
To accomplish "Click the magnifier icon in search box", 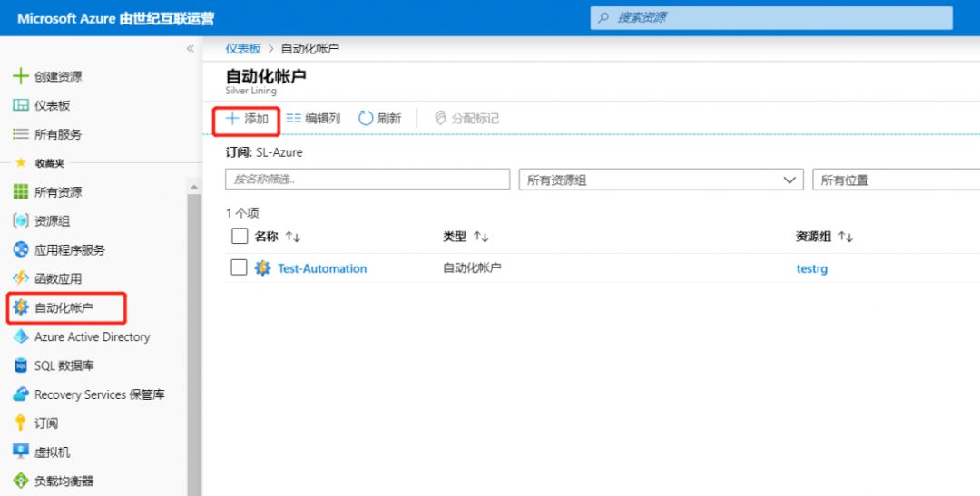I will [x=603, y=17].
